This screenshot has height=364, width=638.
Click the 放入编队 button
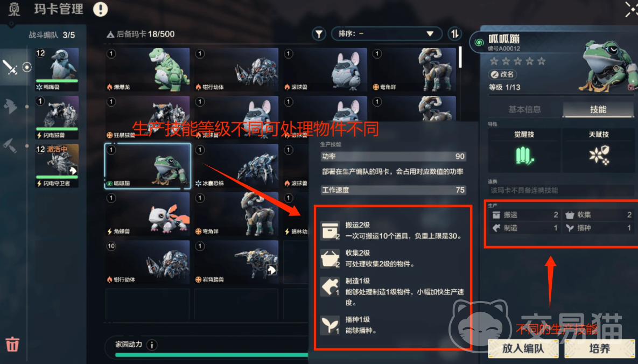523,348
